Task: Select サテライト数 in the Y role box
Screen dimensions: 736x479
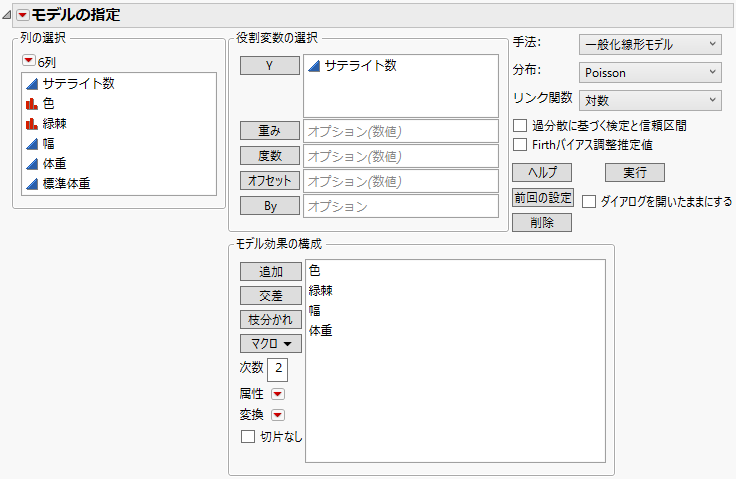Action: pos(360,66)
